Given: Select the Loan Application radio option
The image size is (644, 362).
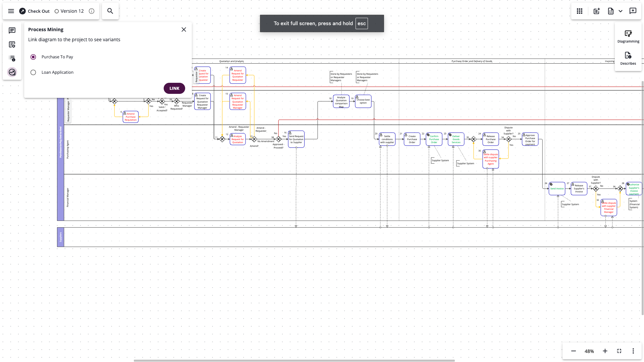Looking at the screenshot, I should coord(33,72).
